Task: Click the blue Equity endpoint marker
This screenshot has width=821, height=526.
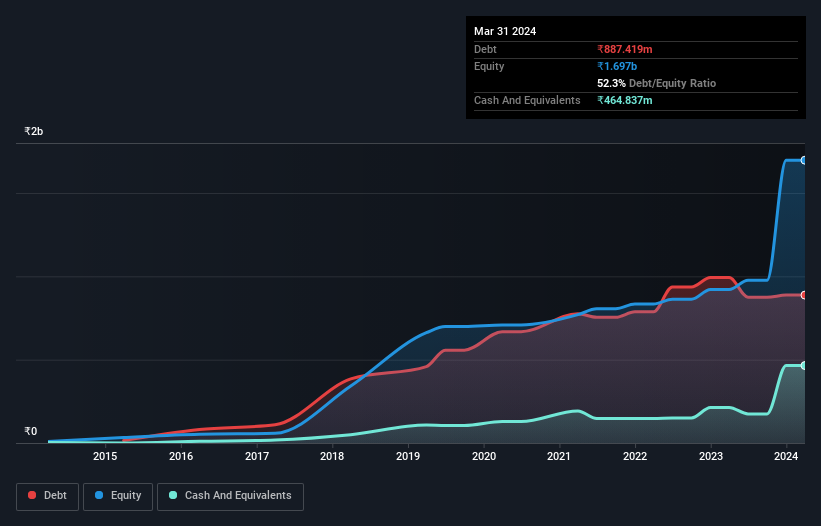Action: pos(804,160)
